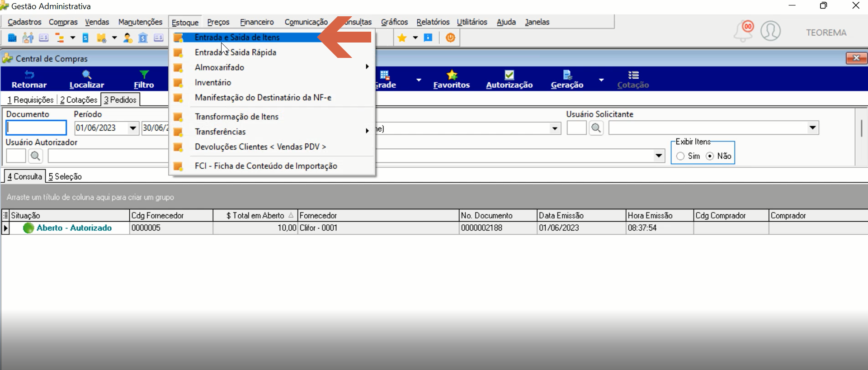Click the 0000002188 document number cell

click(x=497, y=228)
